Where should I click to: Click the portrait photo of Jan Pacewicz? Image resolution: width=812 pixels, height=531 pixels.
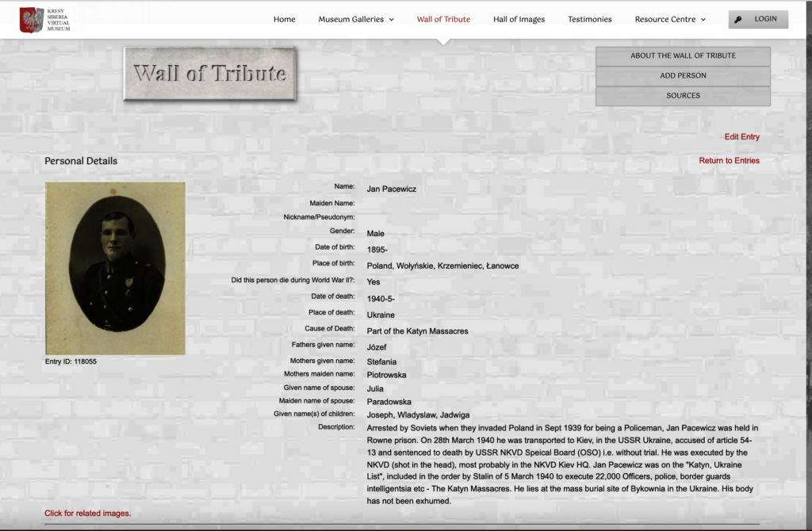[116, 269]
